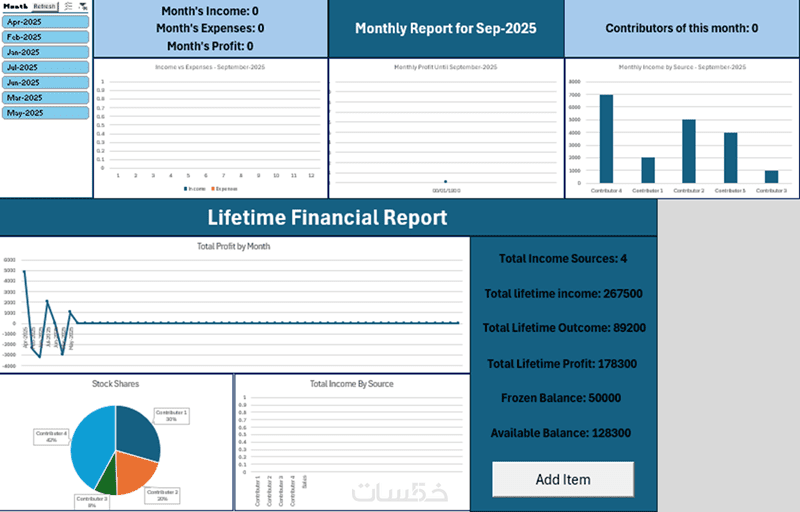This screenshot has width=800, height=512.
Task: Select Feb-2025 in Month slicer
Action: tap(45, 37)
